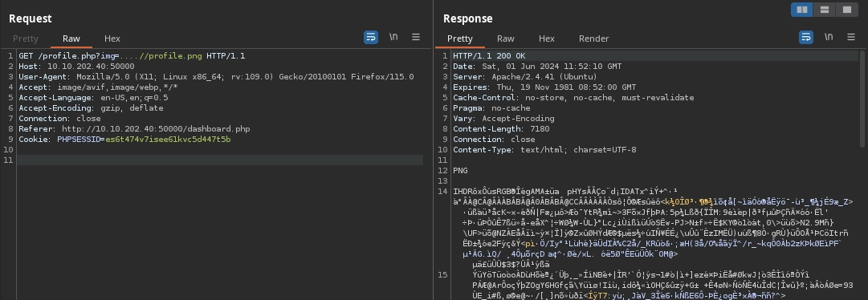Click the GET /profile.php request line
Viewport: 868px width, 300px height.
tap(132, 56)
